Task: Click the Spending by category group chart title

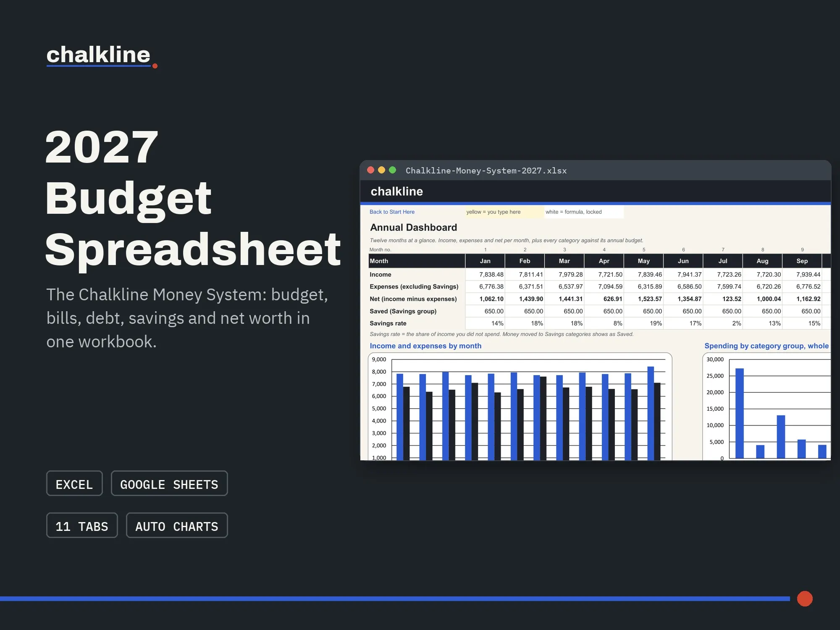Action: 766,346
